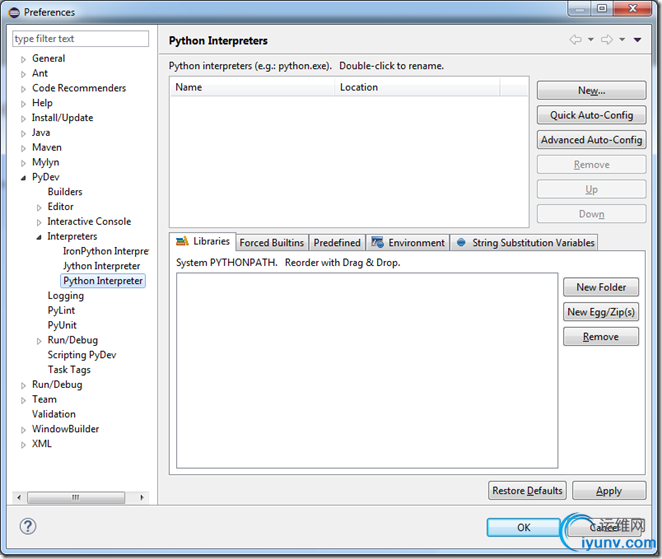
Task: Select Builders under PyDev
Action: pyautogui.click(x=65, y=192)
